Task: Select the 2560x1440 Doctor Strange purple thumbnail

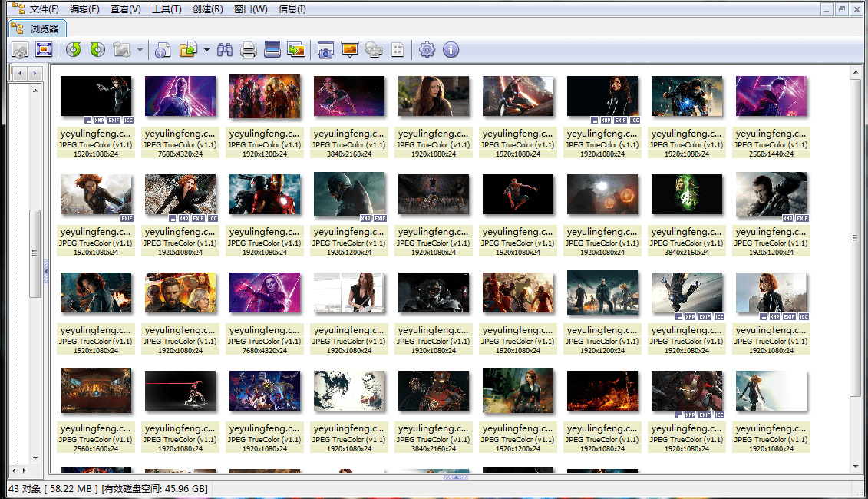Action: pyautogui.click(x=771, y=96)
